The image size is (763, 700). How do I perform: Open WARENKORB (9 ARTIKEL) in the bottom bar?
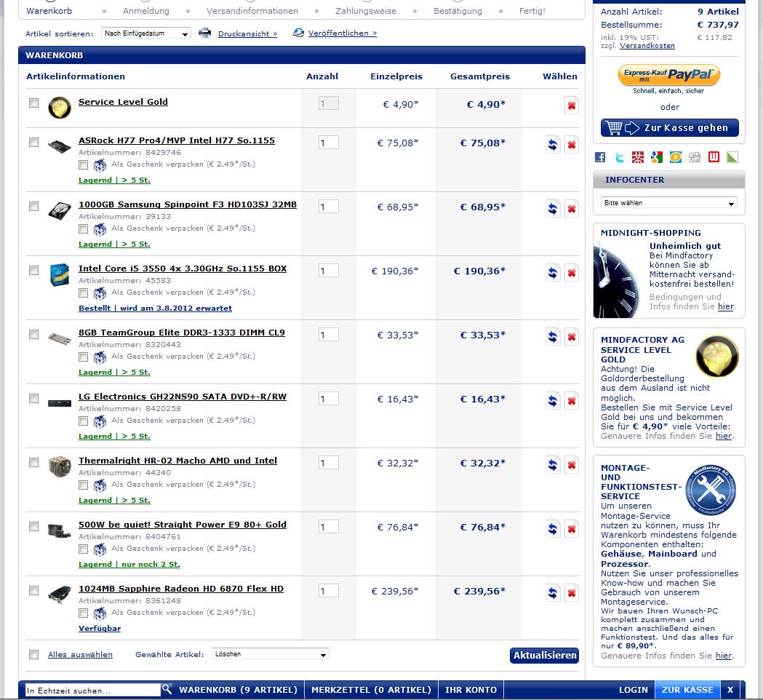(238, 690)
